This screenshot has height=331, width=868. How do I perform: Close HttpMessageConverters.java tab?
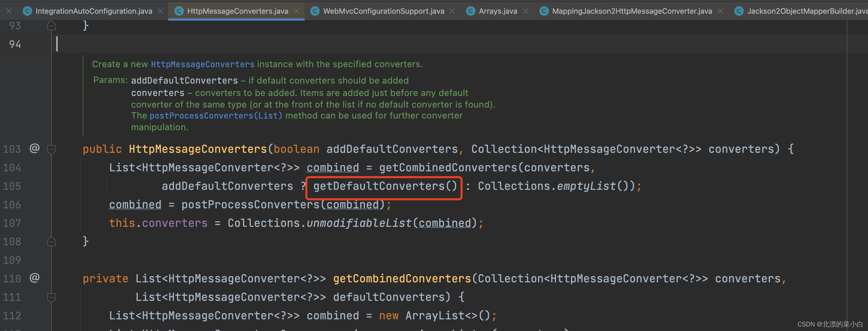click(297, 11)
